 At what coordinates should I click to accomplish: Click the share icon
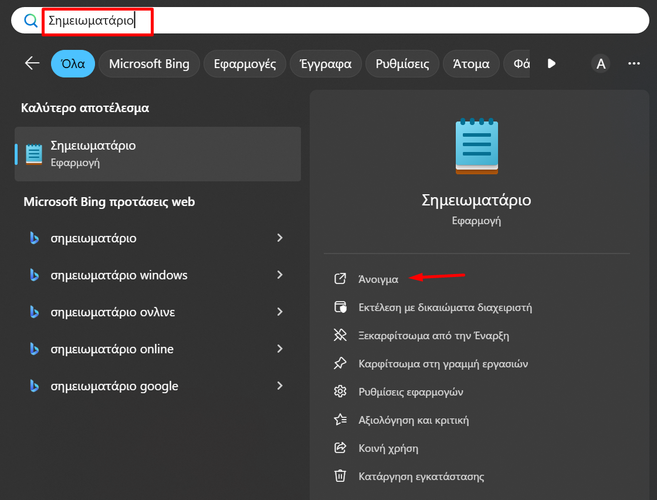[340, 448]
